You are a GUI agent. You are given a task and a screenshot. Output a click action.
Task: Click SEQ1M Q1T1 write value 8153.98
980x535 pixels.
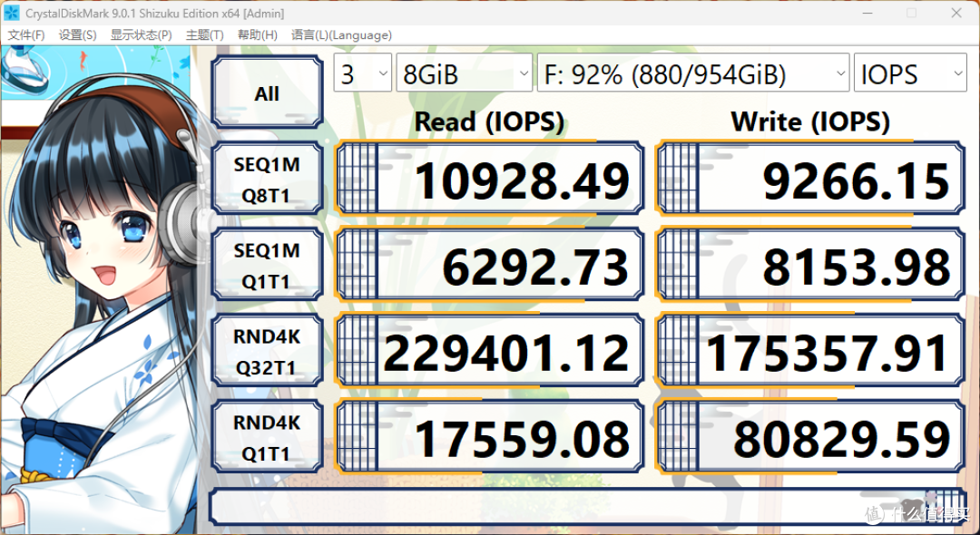click(x=810, y=265)
